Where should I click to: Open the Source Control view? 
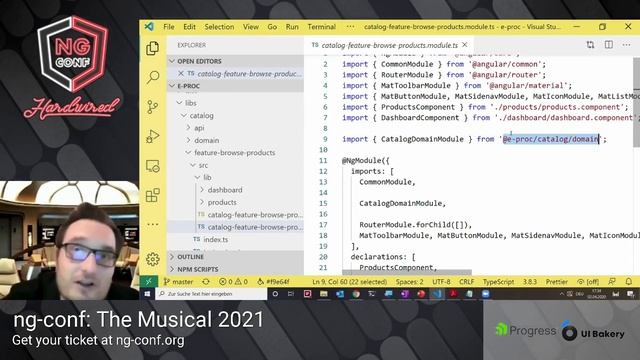click(152, 107)
